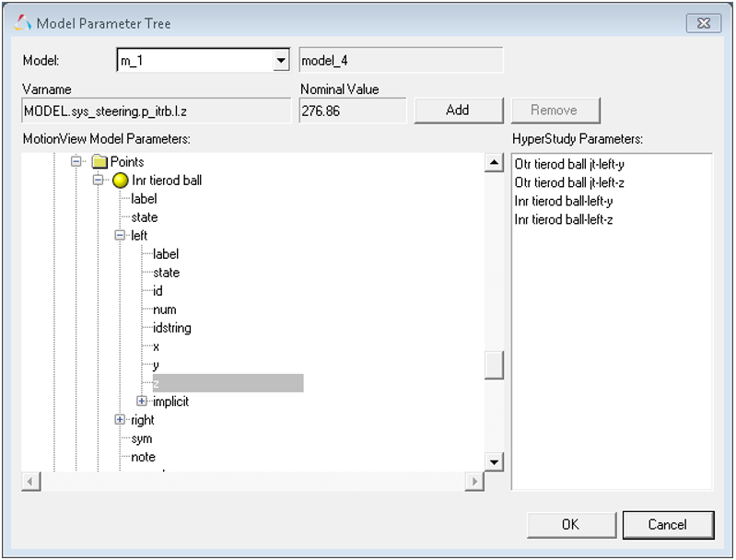Click the Remove button

(x=555, y=111)
